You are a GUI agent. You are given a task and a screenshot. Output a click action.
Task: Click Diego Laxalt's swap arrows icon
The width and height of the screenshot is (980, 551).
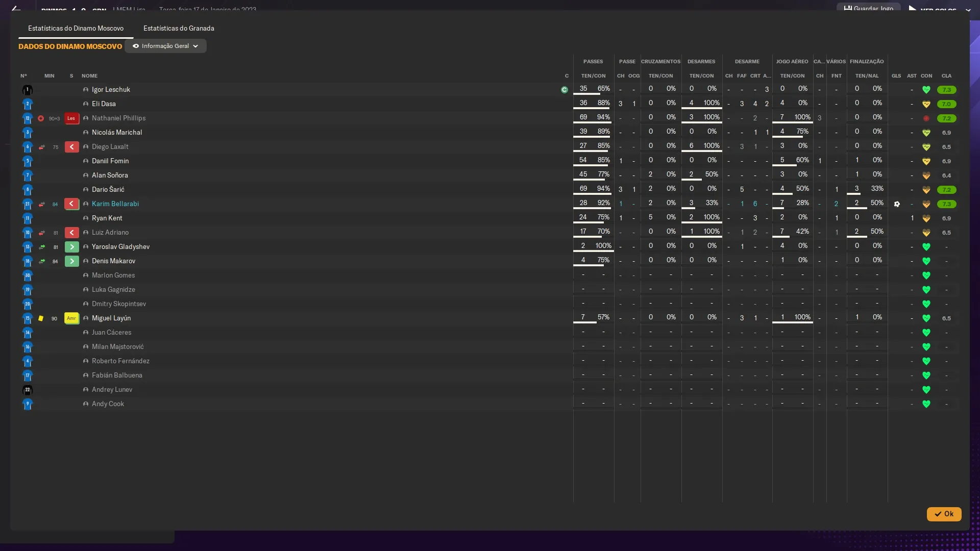pyautogui.click(x=42, y=147)
